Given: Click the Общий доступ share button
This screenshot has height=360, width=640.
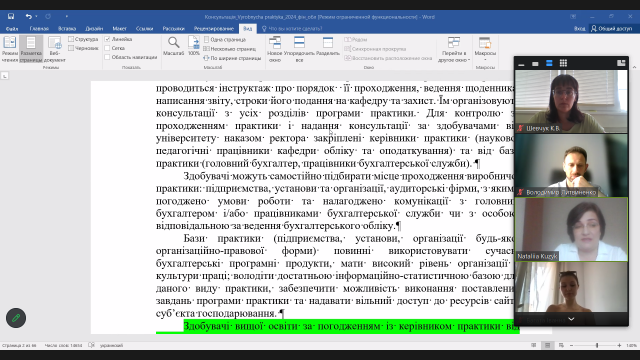Looking at the screenshot, I should (611, 29).
